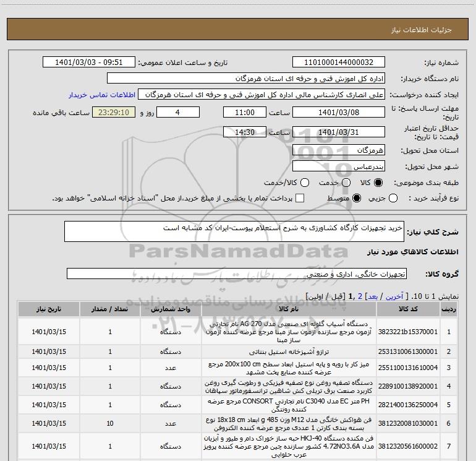Viewport: 476px width, 461px height.
Task: Select product code 3812320081030001
Action: pos(408,423)
